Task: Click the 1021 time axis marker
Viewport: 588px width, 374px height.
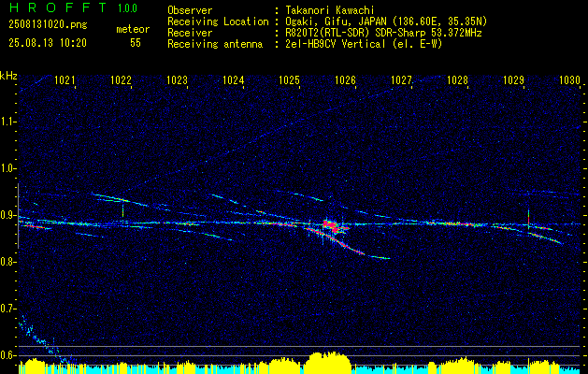Action: click(65, 80)
